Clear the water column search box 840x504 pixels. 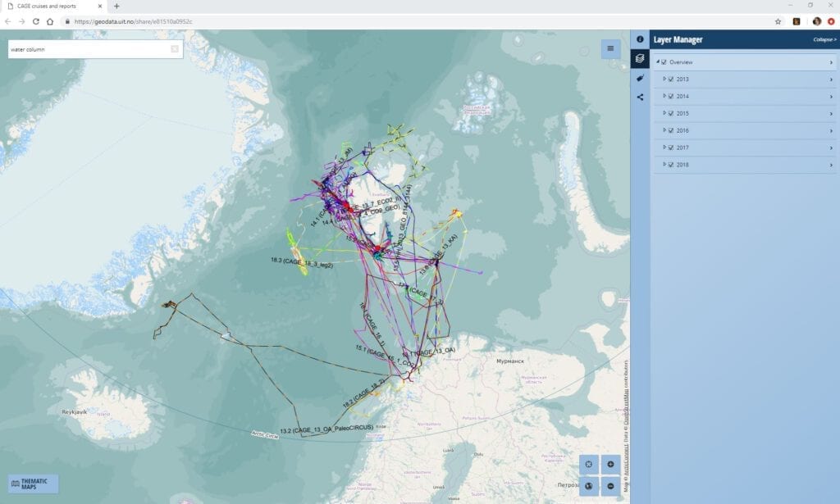point(175,49)
